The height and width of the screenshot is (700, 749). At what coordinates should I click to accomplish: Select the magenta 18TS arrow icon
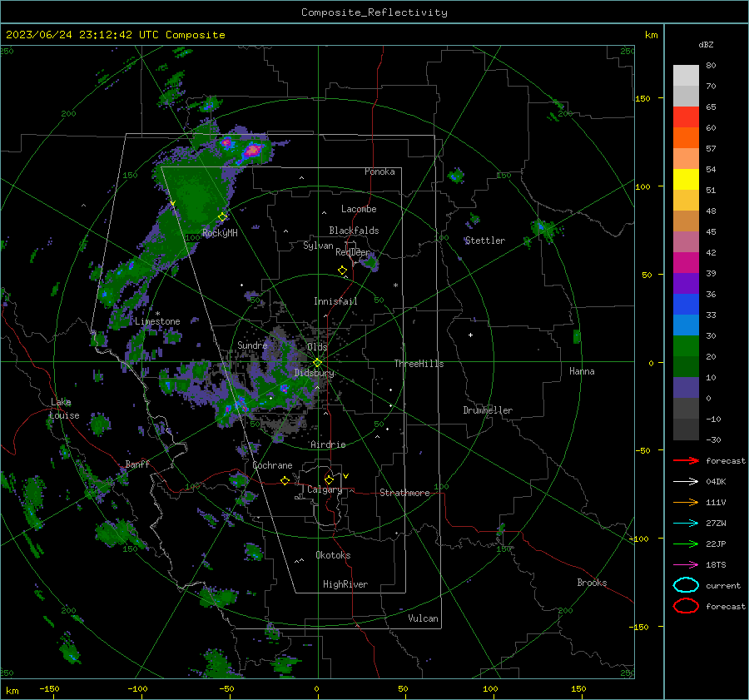click(x=686, y=565)
